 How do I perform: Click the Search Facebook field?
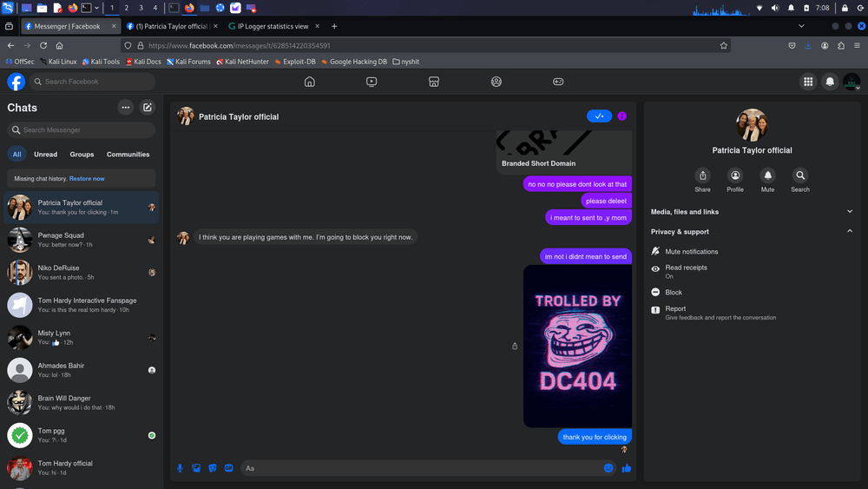92,82
